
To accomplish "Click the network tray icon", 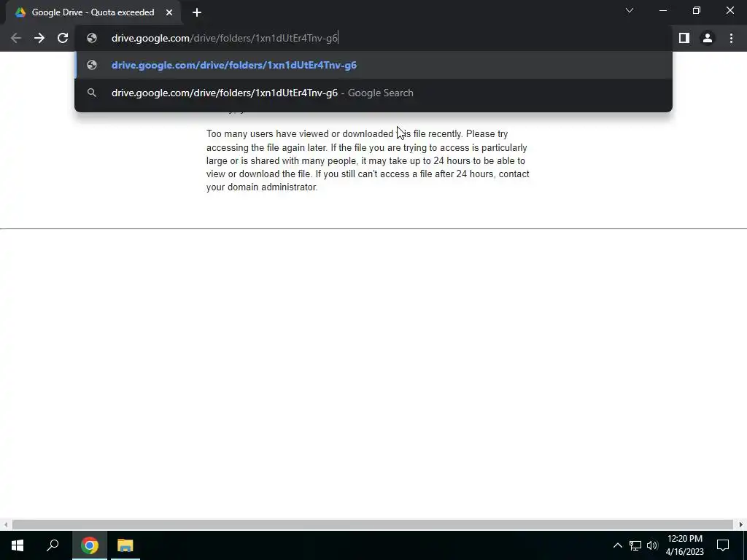I will pyautogui.click(x=635, y=545).
